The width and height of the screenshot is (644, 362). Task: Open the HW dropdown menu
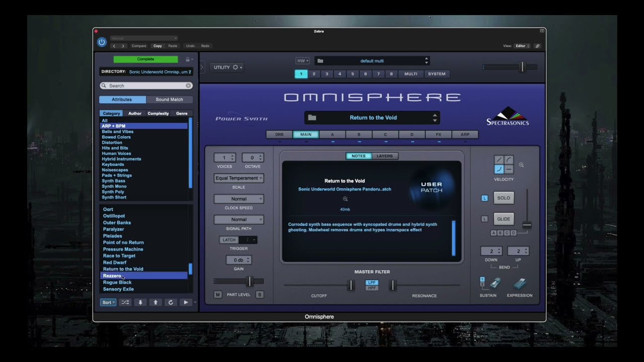coord(302,61)
